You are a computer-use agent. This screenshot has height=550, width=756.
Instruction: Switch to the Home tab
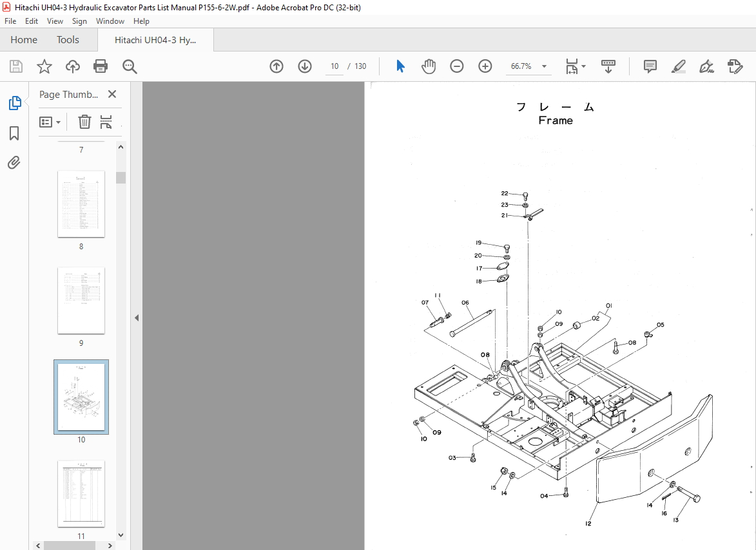coord(24,40)
